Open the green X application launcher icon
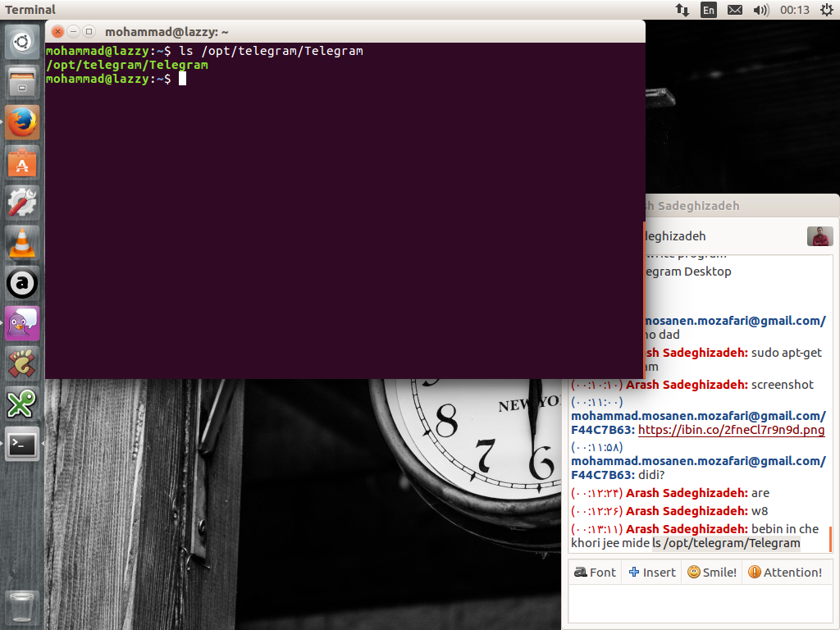Viewport: 840px width, 630px height. [22, 404]
